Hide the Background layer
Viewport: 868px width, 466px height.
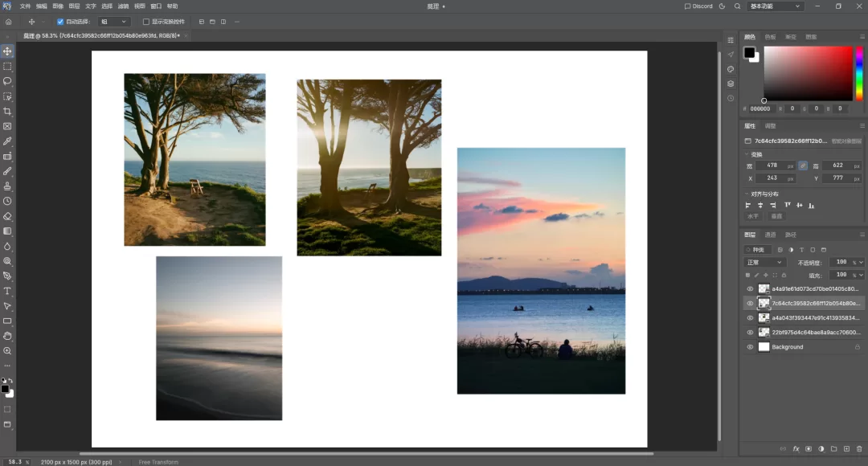750,347
